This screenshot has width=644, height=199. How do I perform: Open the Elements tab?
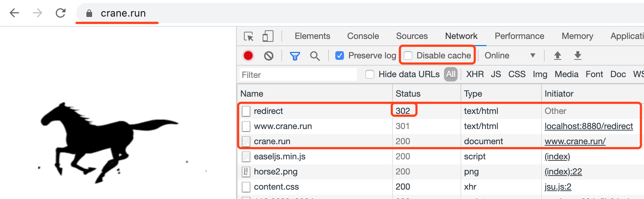[x=312, y=36]
